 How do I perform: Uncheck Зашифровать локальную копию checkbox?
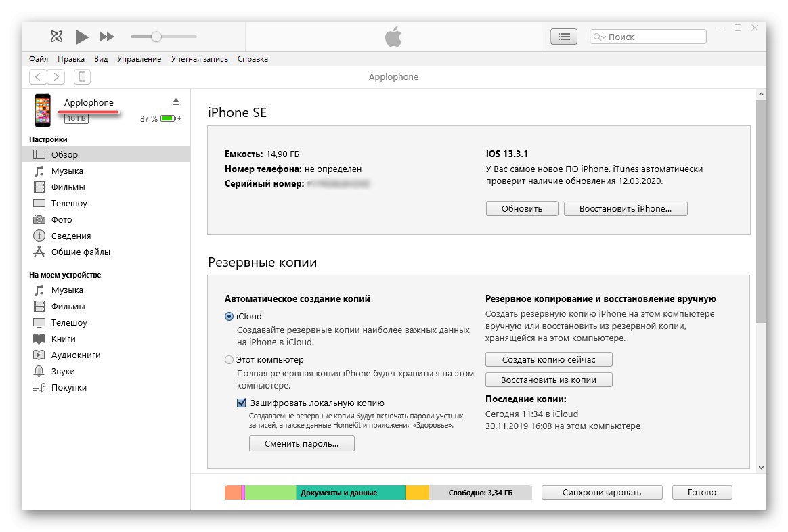[x=242, y=403]
